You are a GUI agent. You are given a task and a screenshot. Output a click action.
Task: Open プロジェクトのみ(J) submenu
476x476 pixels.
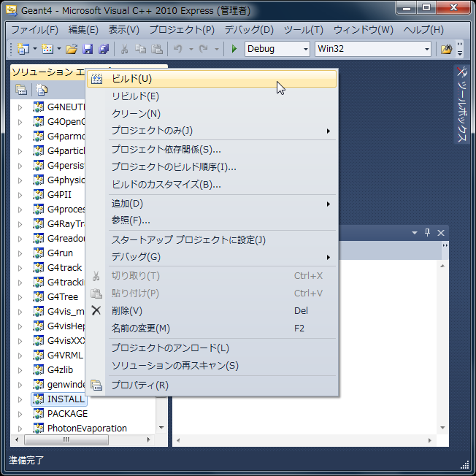tap(212, 131)
